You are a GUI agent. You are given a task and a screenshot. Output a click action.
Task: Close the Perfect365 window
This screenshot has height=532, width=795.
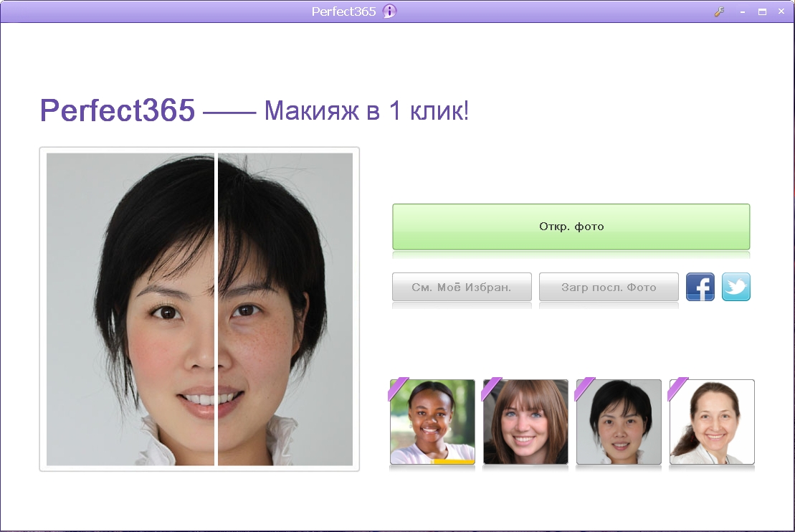pos(781,11)
